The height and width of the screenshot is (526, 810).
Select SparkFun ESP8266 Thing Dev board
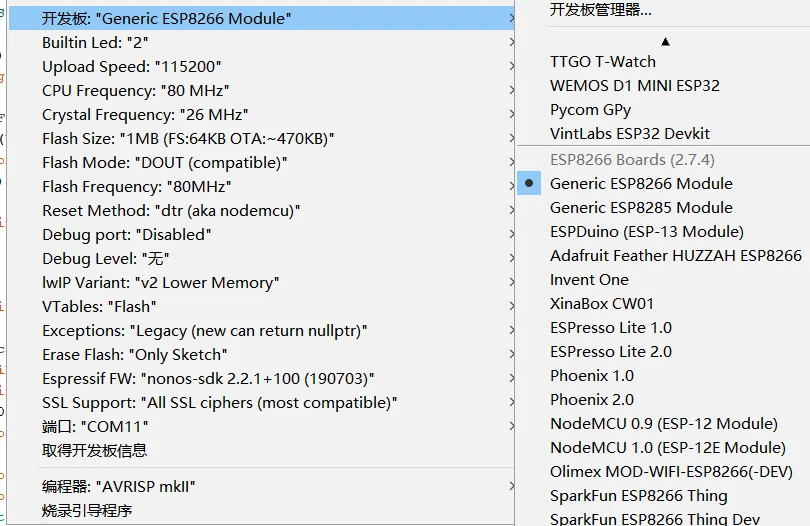click(x=655, y=519)
